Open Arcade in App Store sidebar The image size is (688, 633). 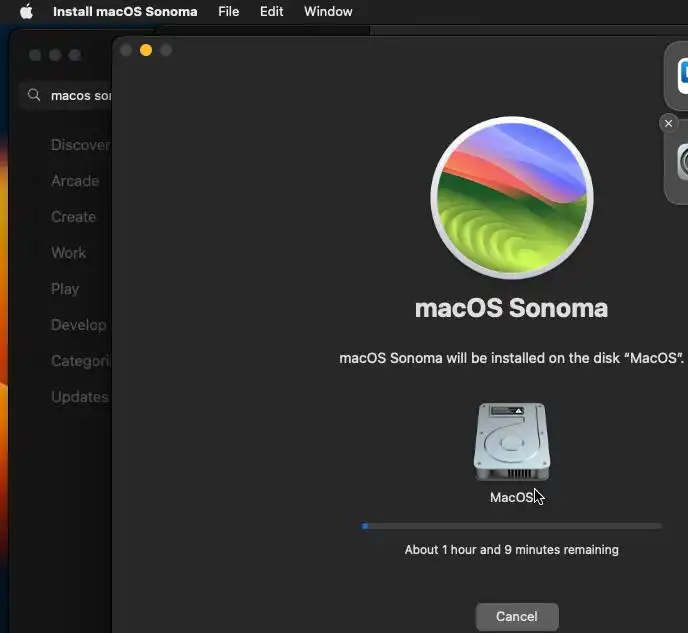coord(75,181)
